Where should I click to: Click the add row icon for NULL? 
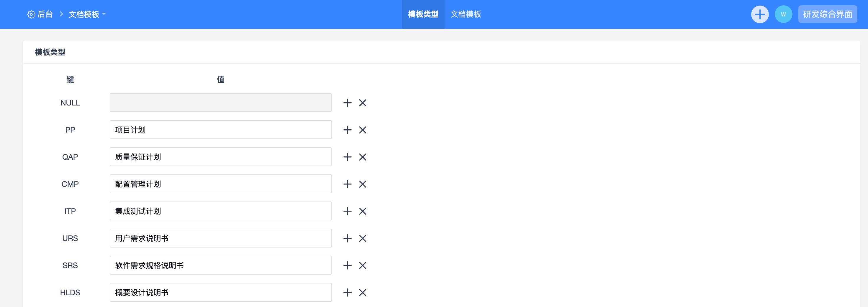tap(347, 103)
